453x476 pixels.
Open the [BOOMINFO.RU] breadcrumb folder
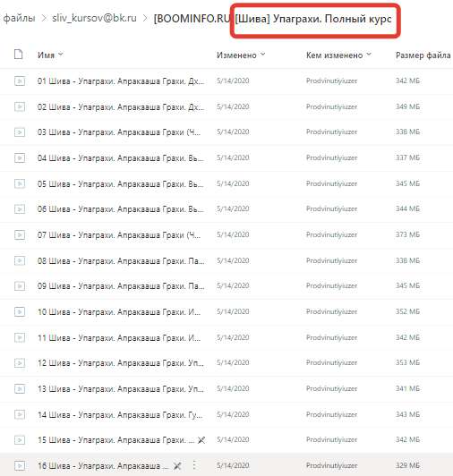[192, 19]
